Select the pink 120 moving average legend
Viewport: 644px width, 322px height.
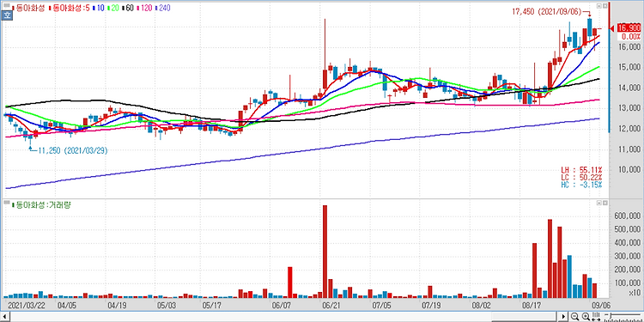point(143,8)
